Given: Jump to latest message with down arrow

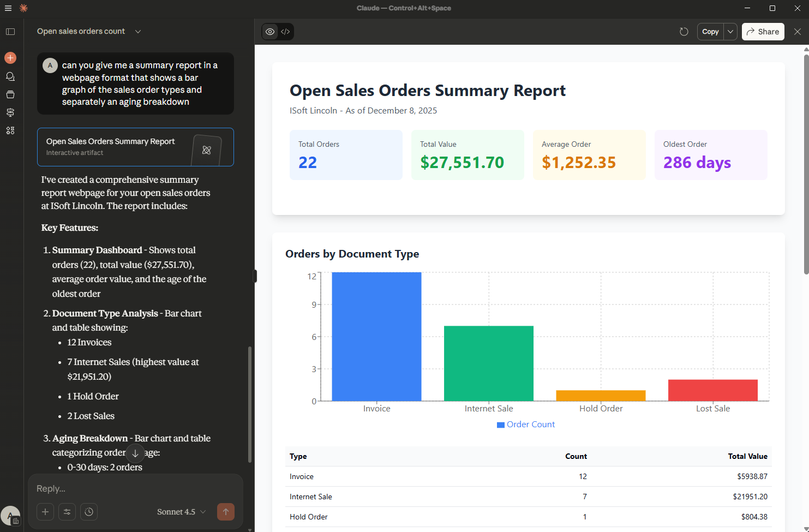Looking at the screenshot, I should [135, 453].
